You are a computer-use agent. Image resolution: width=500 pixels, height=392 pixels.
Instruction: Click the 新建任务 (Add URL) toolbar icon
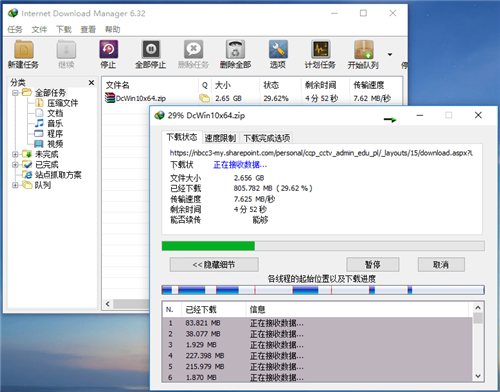click(x=23, y=50)
